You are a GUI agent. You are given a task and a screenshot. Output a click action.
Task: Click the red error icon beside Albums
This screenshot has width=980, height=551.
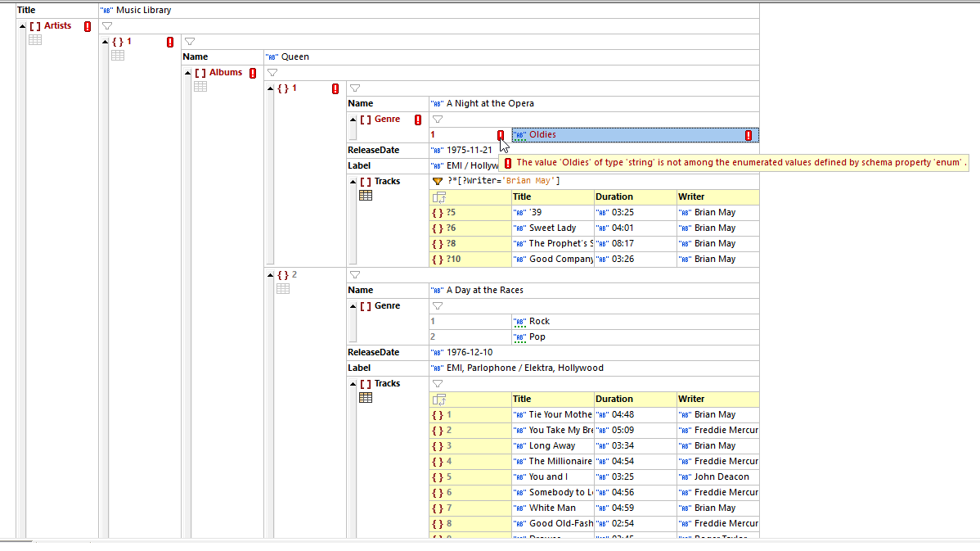coord(253,73)
